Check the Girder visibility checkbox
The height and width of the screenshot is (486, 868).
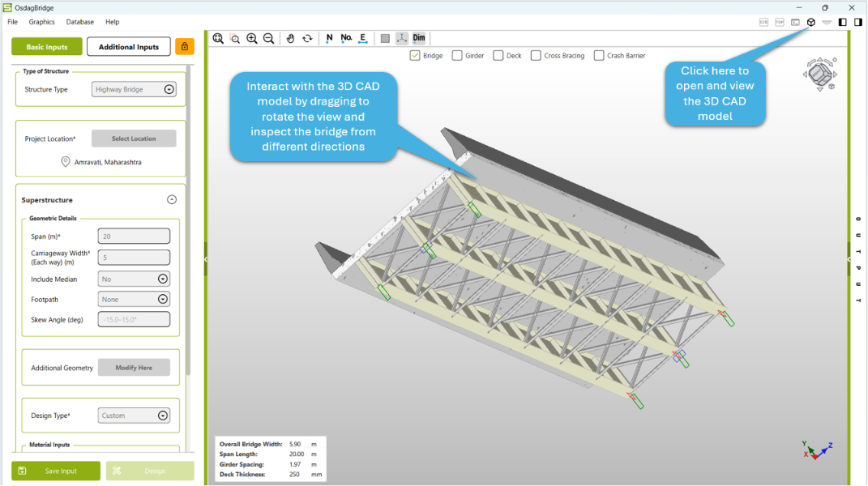point(457,55)
